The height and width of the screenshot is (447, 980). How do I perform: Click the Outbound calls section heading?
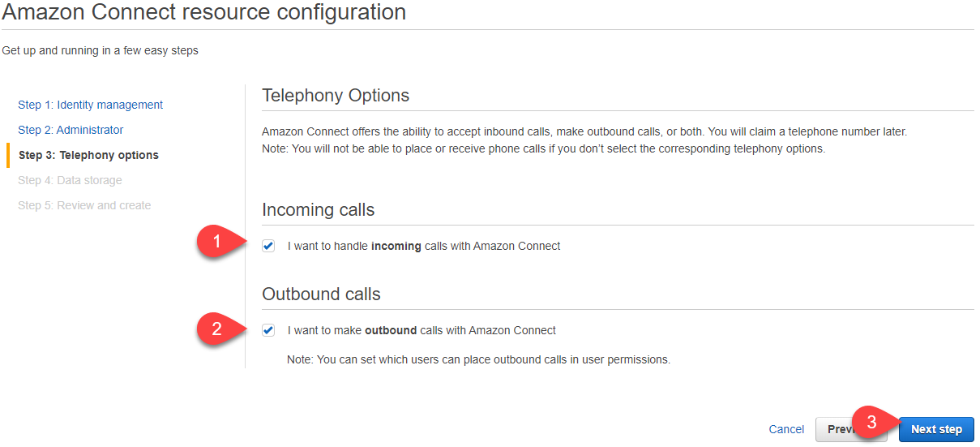321,294
